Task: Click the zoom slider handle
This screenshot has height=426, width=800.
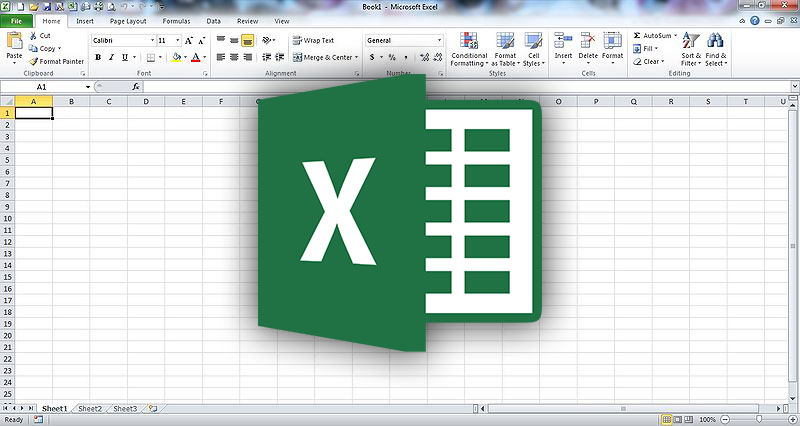Action: (760, 419)
